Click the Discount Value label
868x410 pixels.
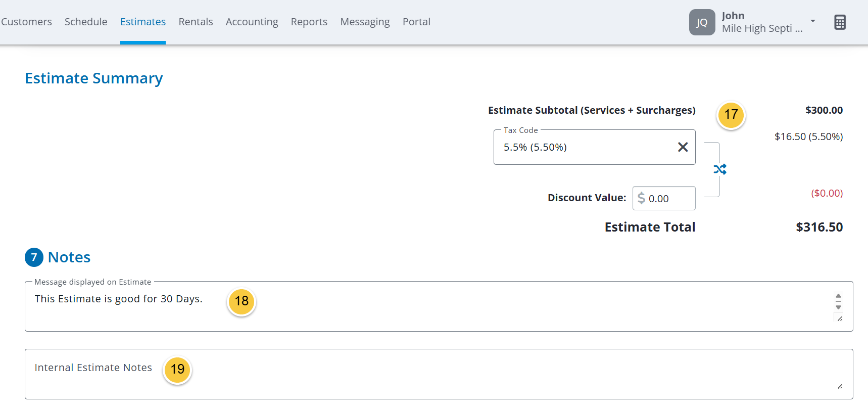(x=587, y=198)
